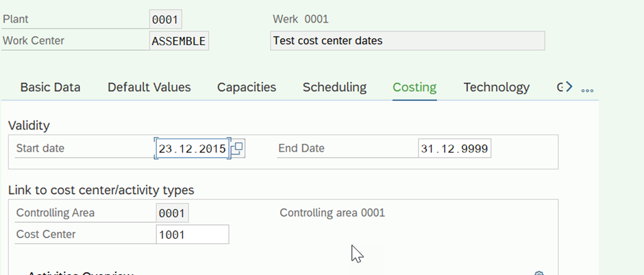
Task: Click the tab overflow chevron arrow
Action: (x=569, y=86)
